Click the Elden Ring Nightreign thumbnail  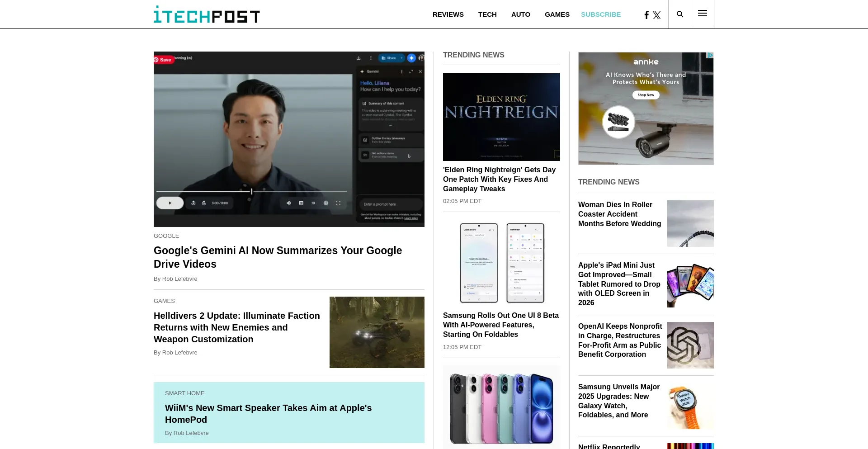tap(501, 117)
